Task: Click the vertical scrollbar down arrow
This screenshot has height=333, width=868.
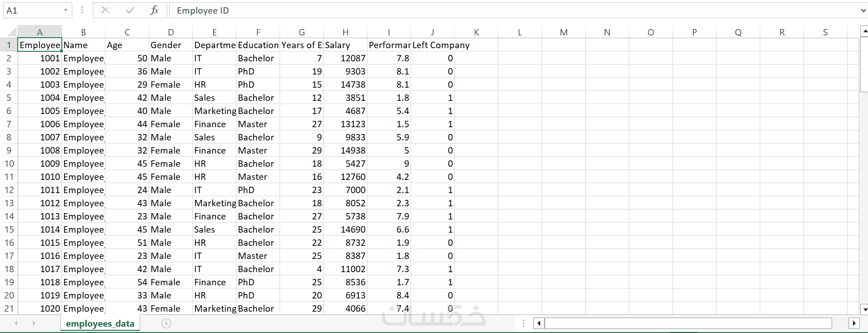Action: [864, 309]
